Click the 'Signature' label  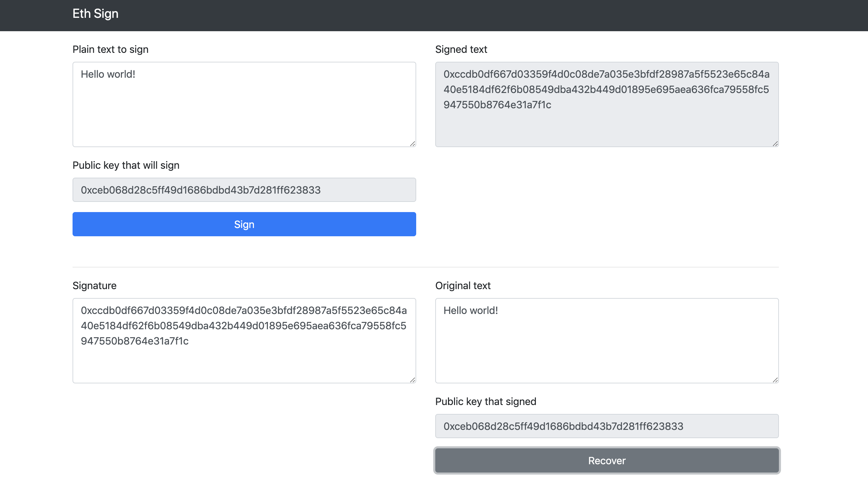tap(94, 286)
